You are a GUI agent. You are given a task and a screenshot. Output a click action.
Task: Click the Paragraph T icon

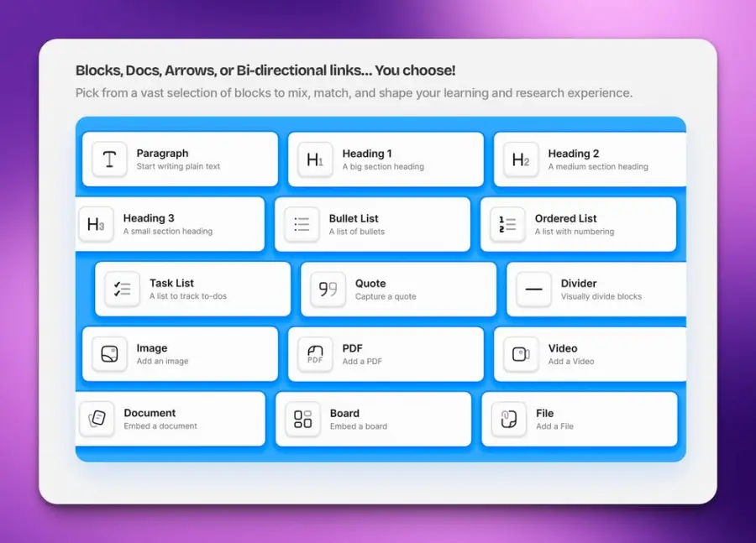pos(109,159)
